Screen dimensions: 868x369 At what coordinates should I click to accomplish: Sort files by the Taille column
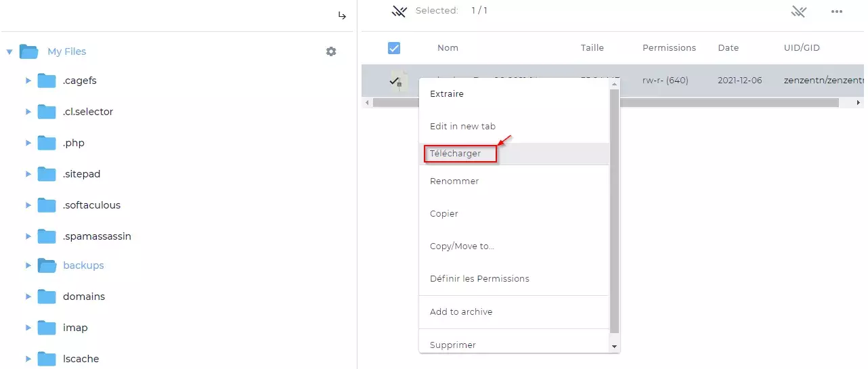pos(592,48)
